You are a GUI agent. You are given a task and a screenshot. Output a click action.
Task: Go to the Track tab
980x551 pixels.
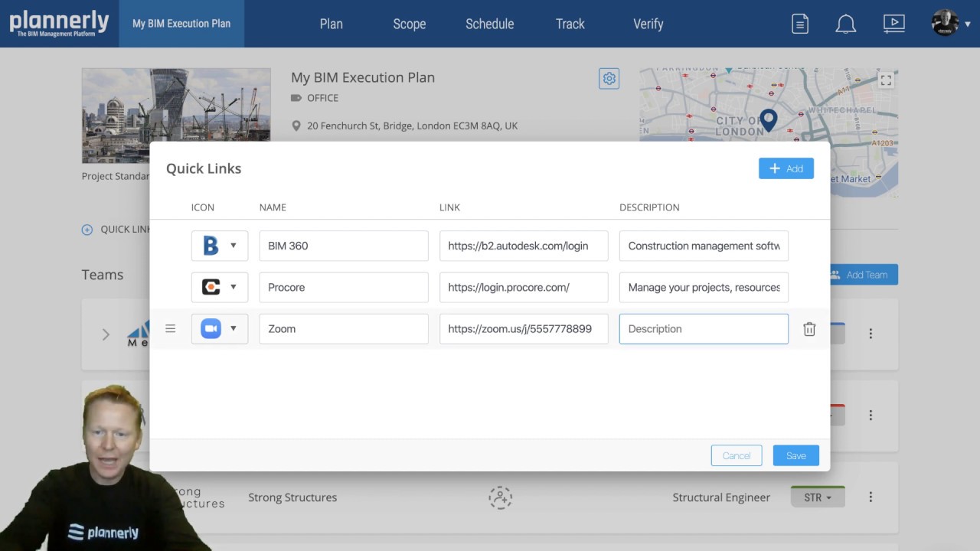[570, 24]
